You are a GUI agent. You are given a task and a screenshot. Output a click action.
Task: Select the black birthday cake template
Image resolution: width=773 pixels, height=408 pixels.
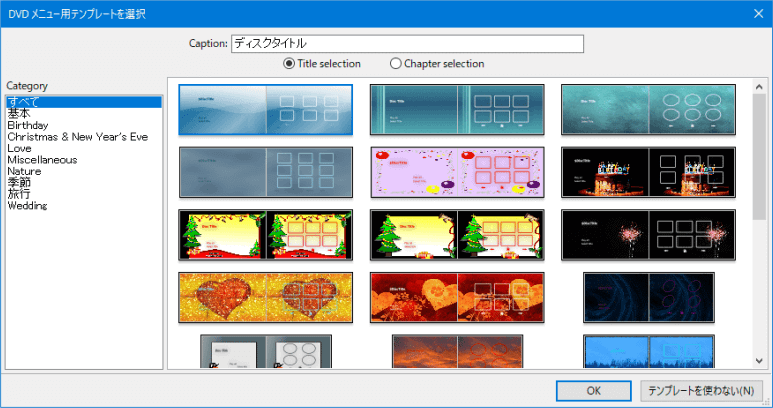click(647, 172)
